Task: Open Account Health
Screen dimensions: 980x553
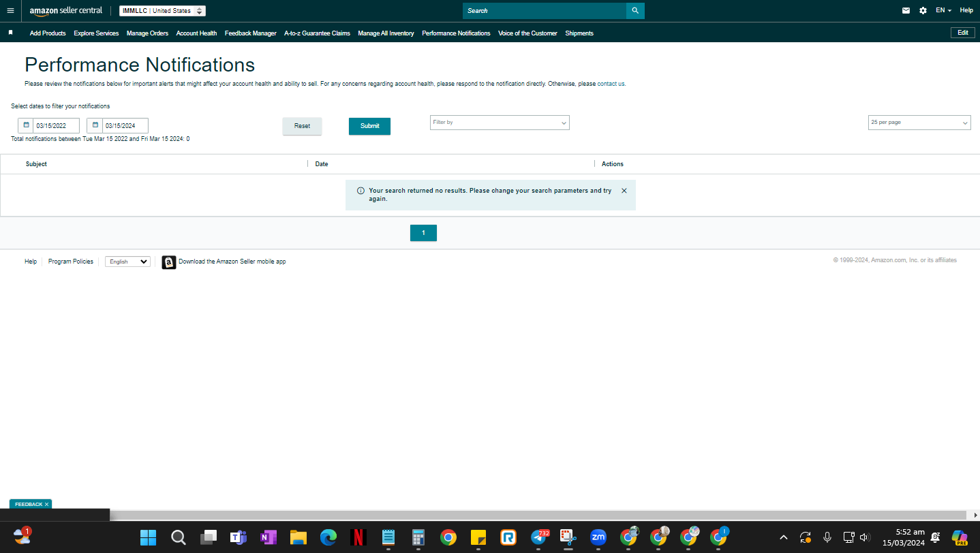Action: [x=196, y=33]
